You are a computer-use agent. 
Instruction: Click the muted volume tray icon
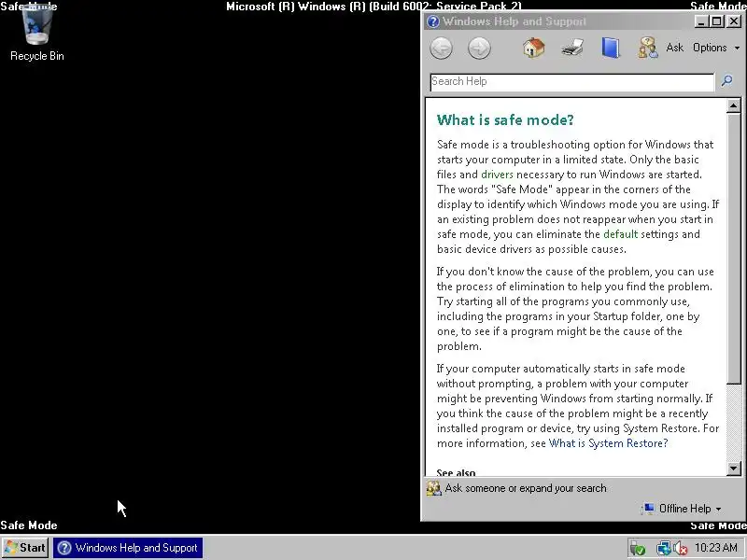(x=680, y=549)
